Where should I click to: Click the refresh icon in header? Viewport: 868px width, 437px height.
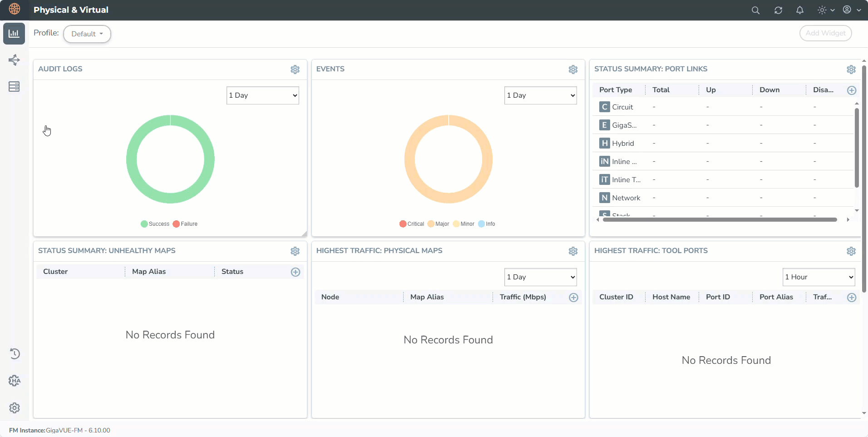(x=778, y=10)
